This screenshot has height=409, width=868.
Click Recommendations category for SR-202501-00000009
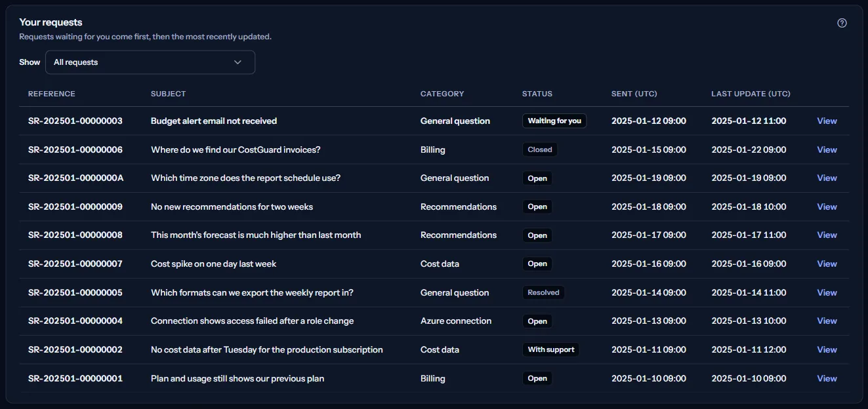pyautogui.click(x=459, y=206)
